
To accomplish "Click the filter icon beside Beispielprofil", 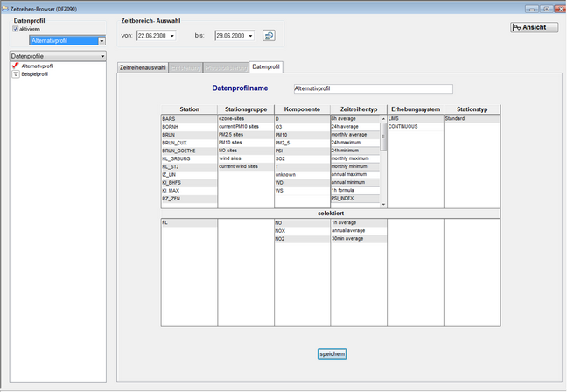I will coord(16,73).
